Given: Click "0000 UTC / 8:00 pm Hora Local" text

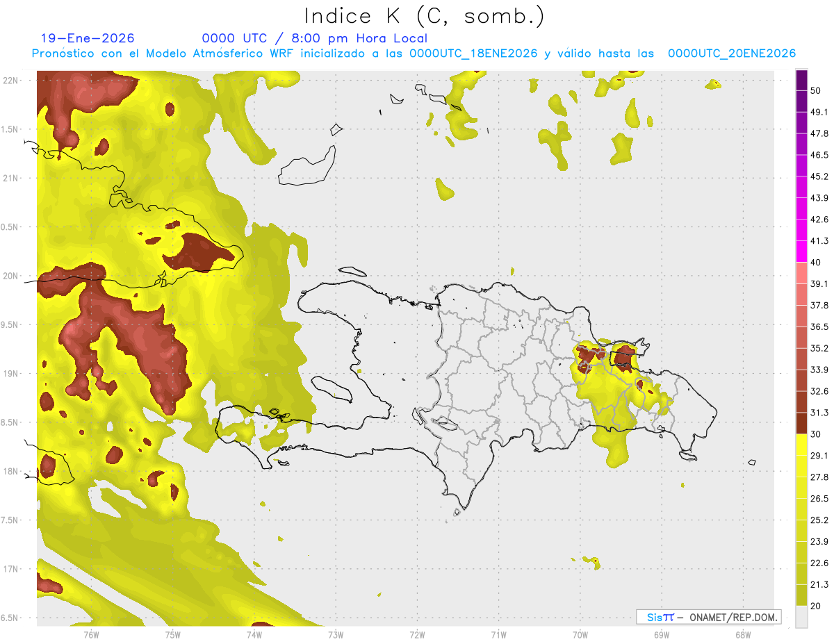Looking at the screenshot, I should coord(314,38).
